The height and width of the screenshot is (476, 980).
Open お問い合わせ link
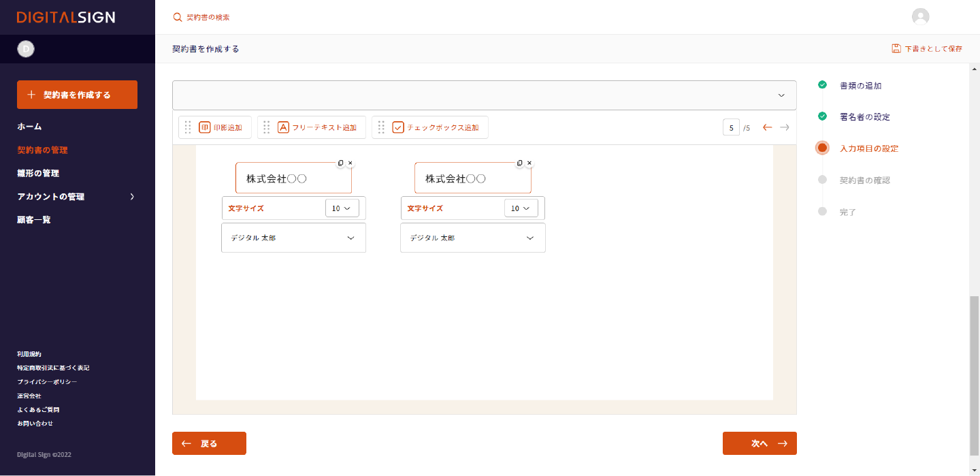tap(35, 424)
